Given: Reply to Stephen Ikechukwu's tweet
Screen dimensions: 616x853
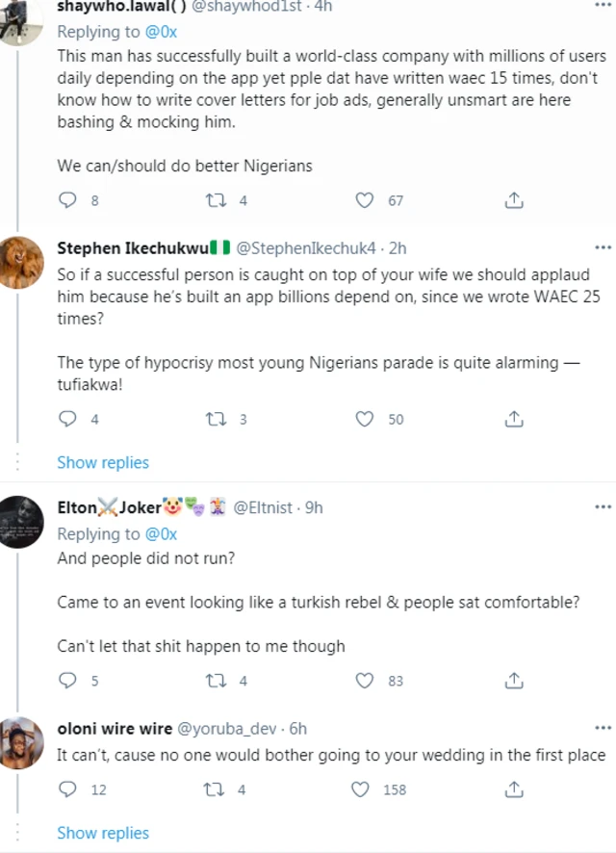Looking at the screenshot, I should pyautogui.click(x=66, y=419).
